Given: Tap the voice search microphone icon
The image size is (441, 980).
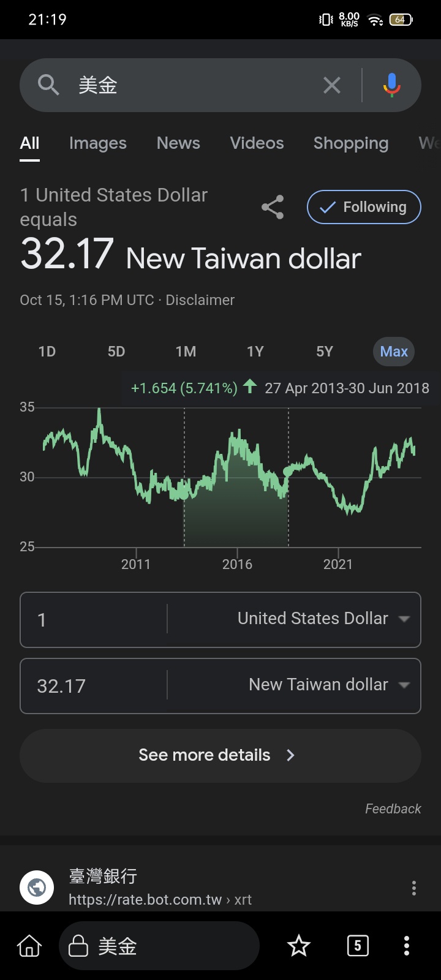Looking at the screenshot, I should click(x=391, y=85).
